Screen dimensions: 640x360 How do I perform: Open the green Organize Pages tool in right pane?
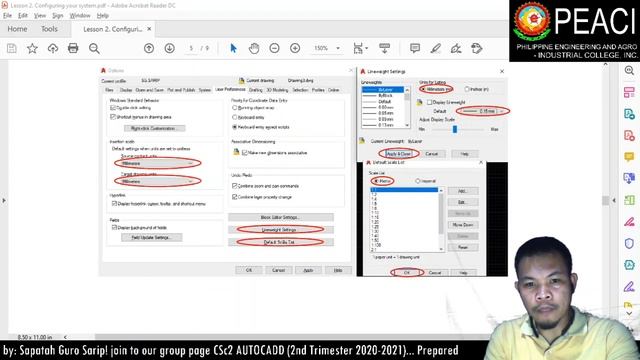[629, 200]
